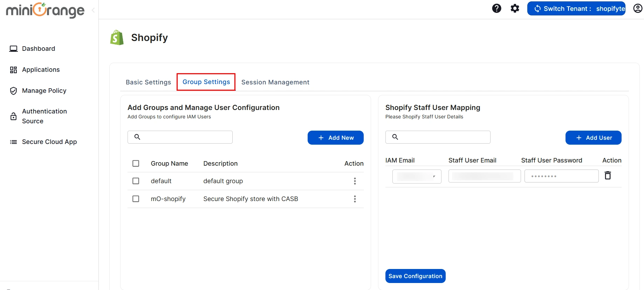Click 'Add Groups and Manage User Configuration' heading
644x290 pixels.
point(204,108)
